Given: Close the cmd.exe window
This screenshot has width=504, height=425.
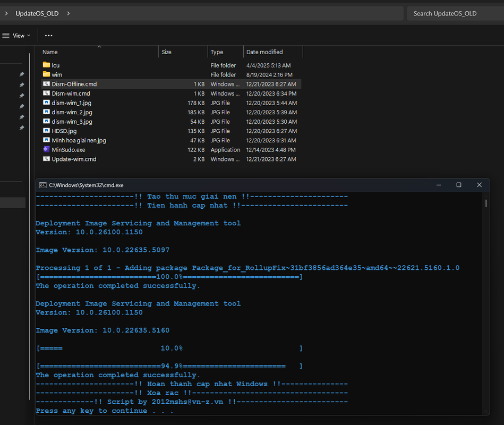Looking at the screenshot, I should pyautogui.click(x=479, y=185).
